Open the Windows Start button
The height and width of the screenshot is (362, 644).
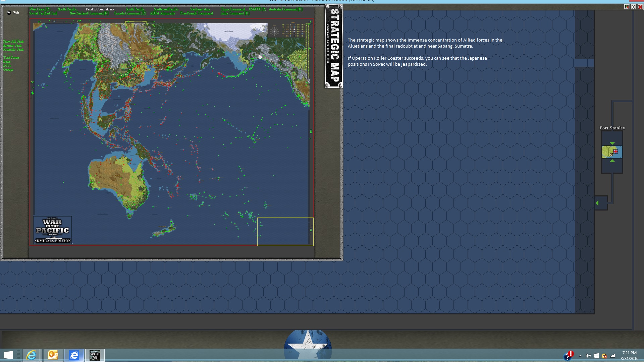pos(8,355)
